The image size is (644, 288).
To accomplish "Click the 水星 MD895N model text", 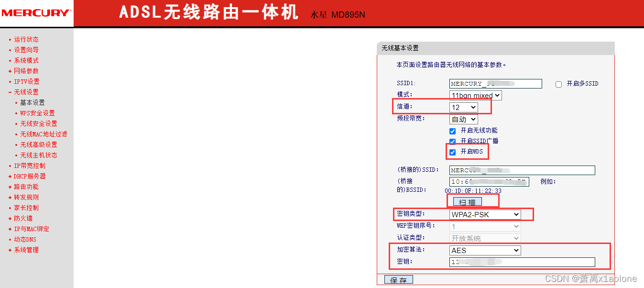I will (338, 15).
